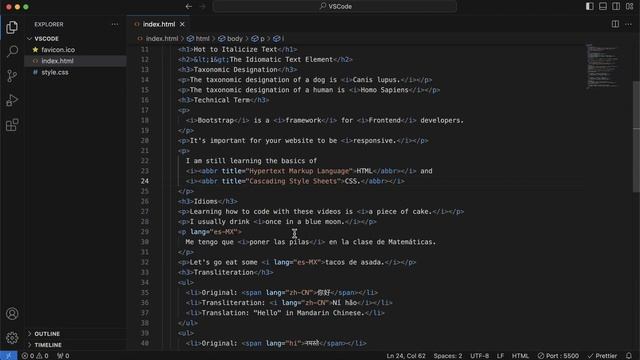Image resolution: width=640 pixels, height=360 pixels.
Task: Click the VSCode command center search
Action: click(335, 7)
